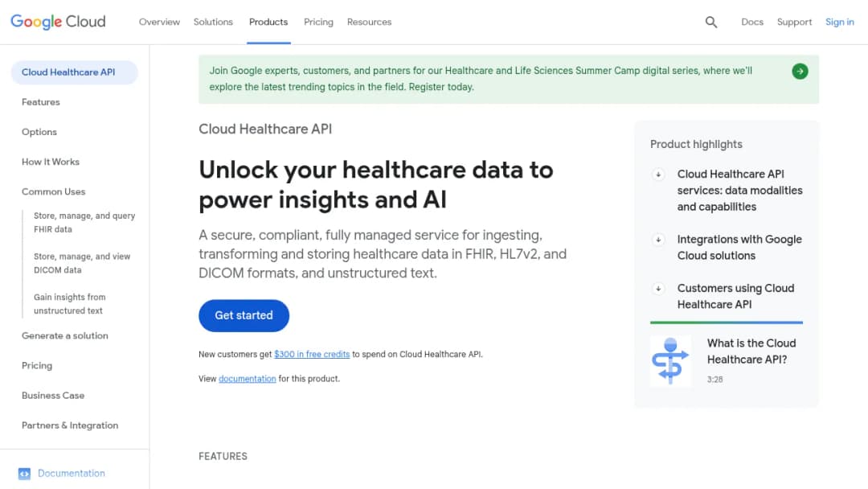This screenshot has height=489, width=868.
Task: Click green arrow icon in banner
Action: click(x=800, y=71)
